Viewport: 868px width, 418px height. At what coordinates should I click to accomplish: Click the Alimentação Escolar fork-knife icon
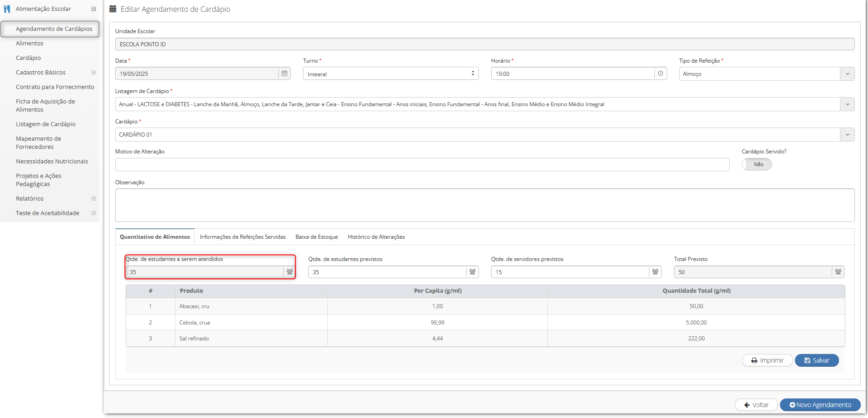[x=7, y=9]
